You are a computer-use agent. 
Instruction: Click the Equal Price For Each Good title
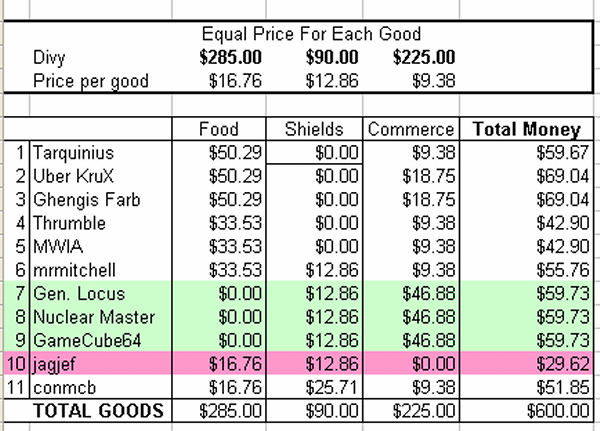tap(311, 34)
